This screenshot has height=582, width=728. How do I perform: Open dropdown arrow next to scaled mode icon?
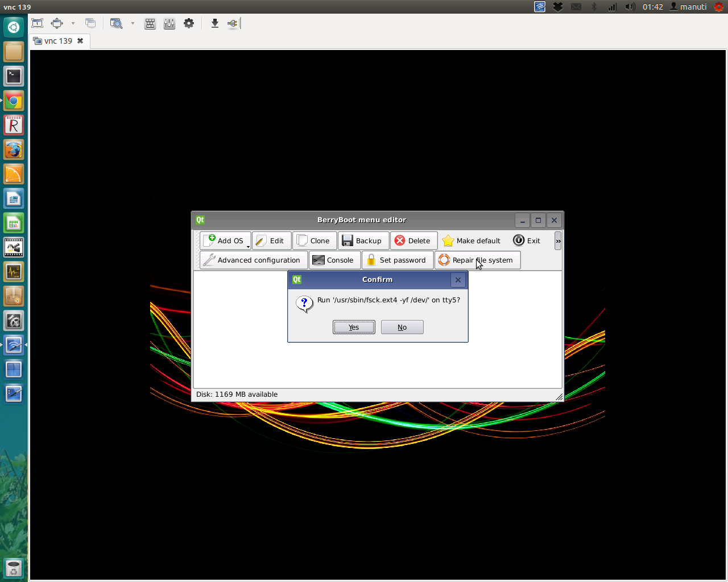click(133, 23)
